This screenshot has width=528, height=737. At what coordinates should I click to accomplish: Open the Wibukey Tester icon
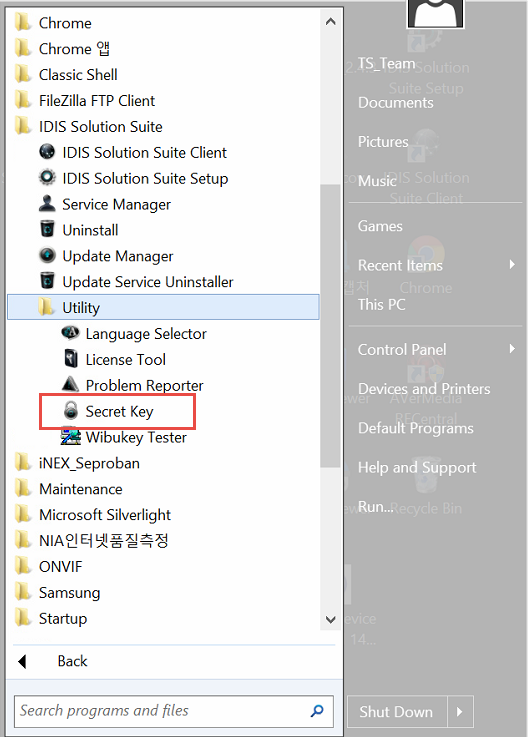point(71,437)
